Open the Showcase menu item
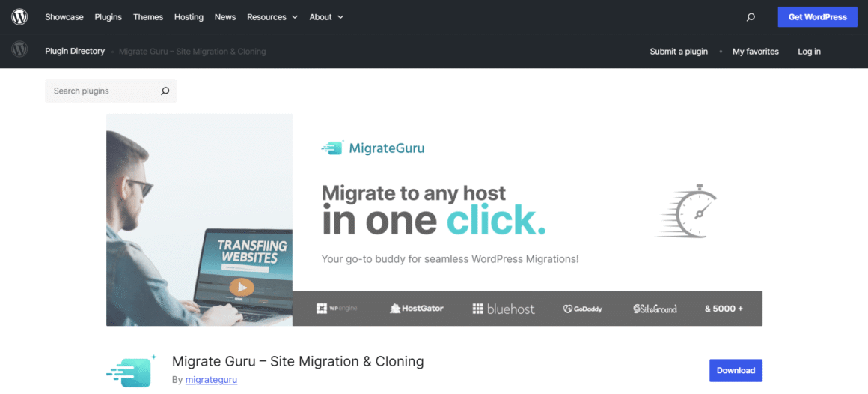 tap(64, 17)
